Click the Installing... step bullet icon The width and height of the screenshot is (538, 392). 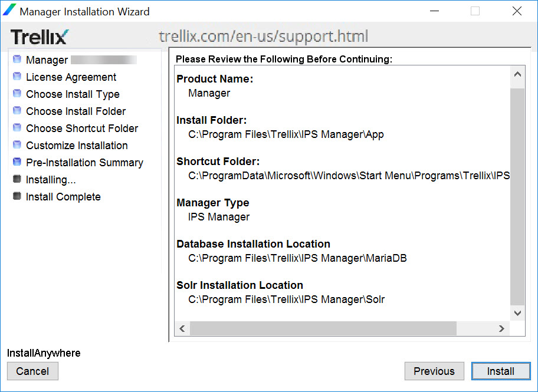coord(17,179)
